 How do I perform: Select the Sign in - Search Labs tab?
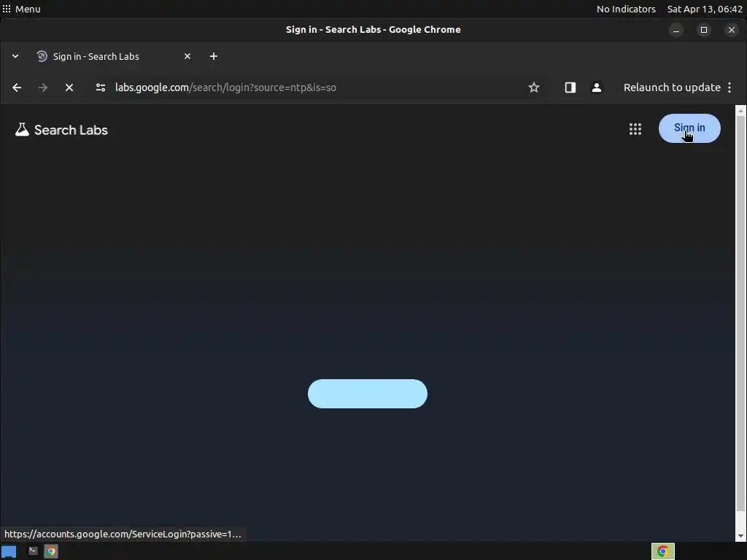115,56
